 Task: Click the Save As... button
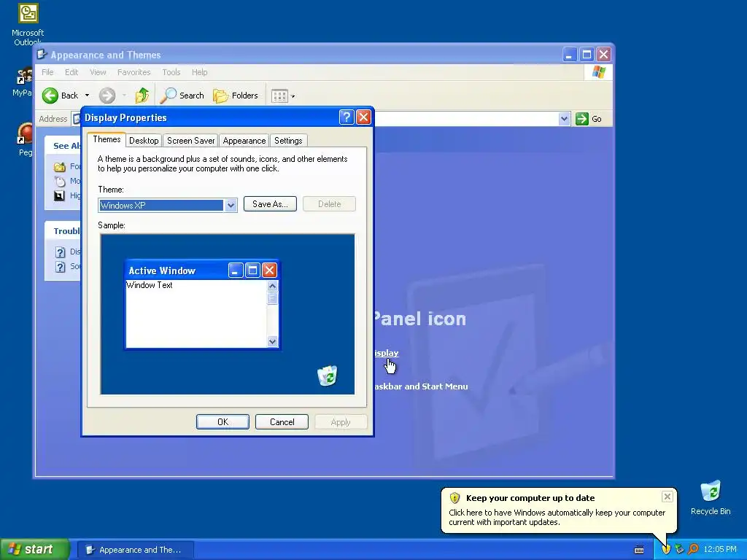(270, 204)
